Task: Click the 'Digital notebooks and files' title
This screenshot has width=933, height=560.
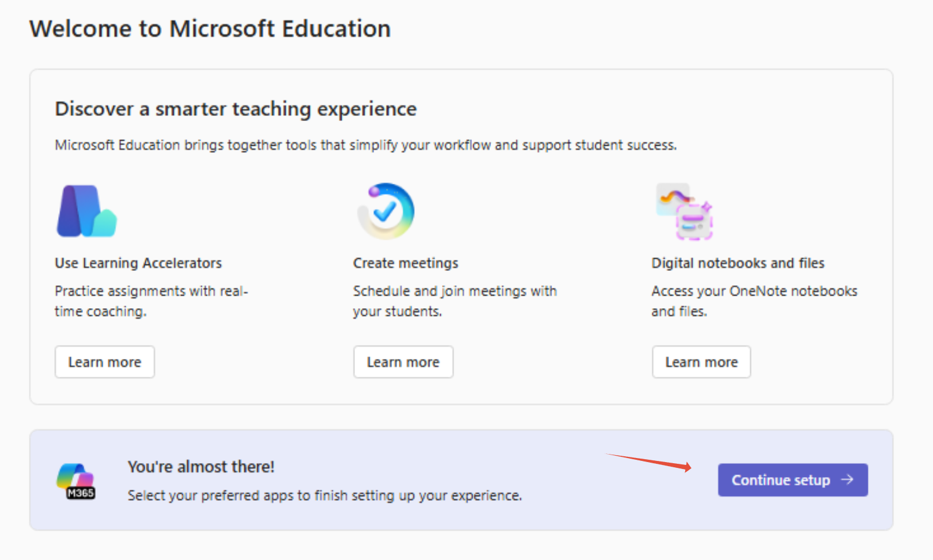Action: click(738, 263)
